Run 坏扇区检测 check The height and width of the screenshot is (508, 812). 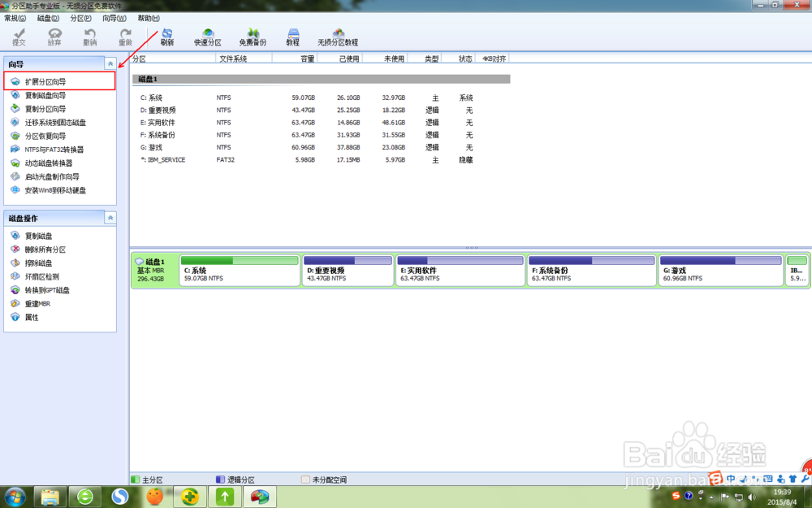pos(42,276)
